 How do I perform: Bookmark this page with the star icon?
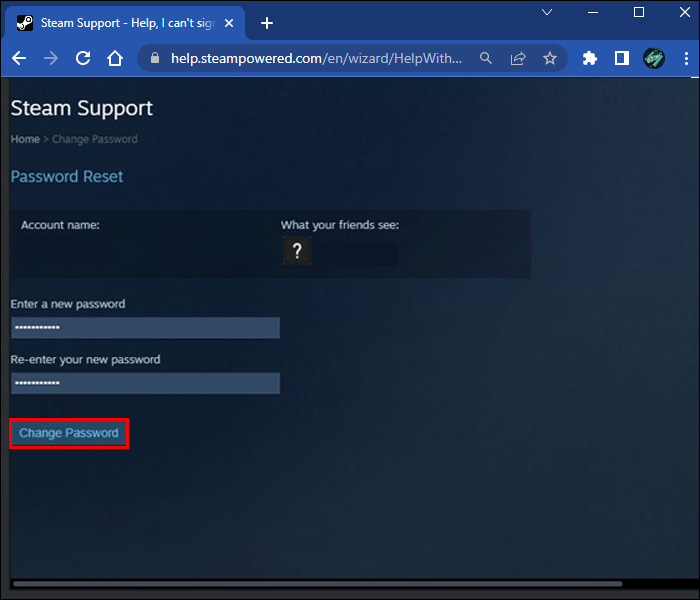(550, 58)
